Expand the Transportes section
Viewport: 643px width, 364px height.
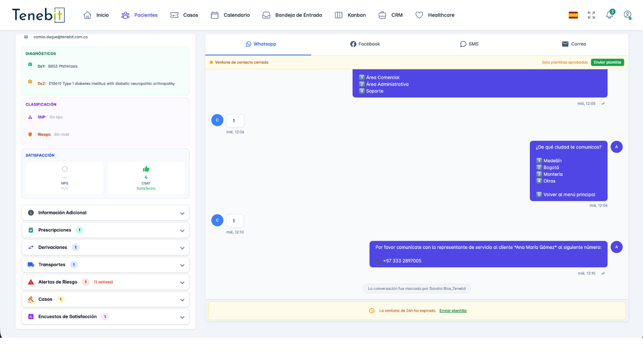[x=106, y=265]
